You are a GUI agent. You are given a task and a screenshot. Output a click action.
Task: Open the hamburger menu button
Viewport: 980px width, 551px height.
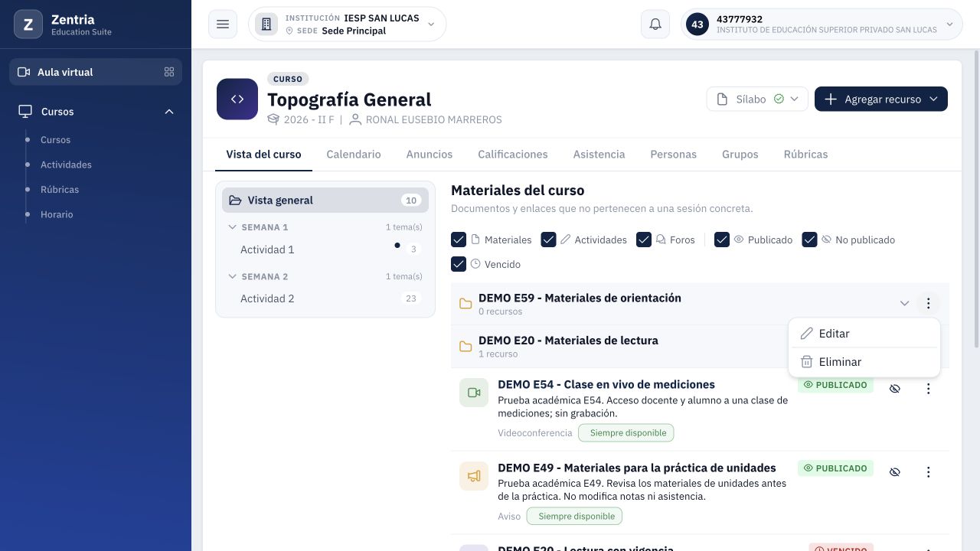click(x=223, y=24)
